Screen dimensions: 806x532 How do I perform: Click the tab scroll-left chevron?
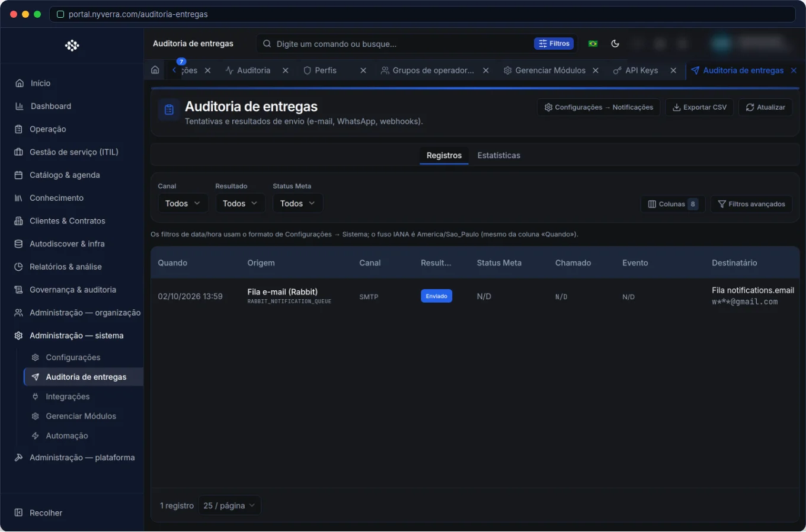click(174, 70)
